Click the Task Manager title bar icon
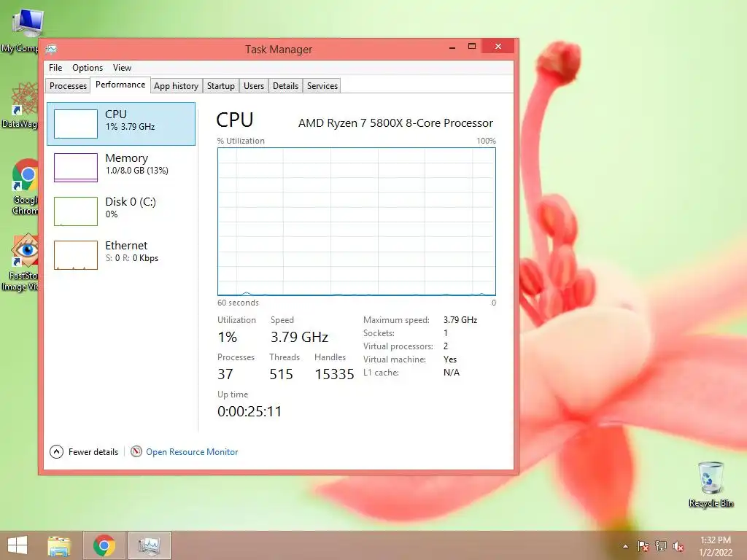Image resolution: width=747 pixels, height=560 pixels. 52,49
